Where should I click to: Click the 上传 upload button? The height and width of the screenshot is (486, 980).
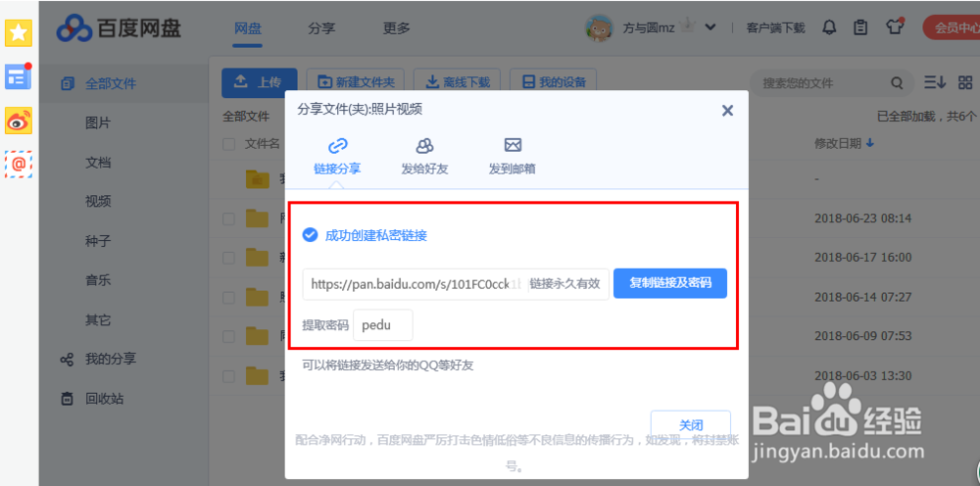pos(259,82)
